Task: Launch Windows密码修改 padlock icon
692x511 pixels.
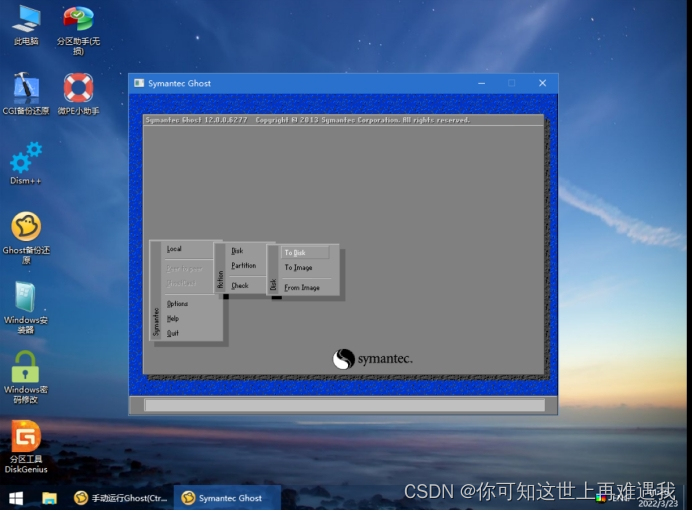Action: 26,377
